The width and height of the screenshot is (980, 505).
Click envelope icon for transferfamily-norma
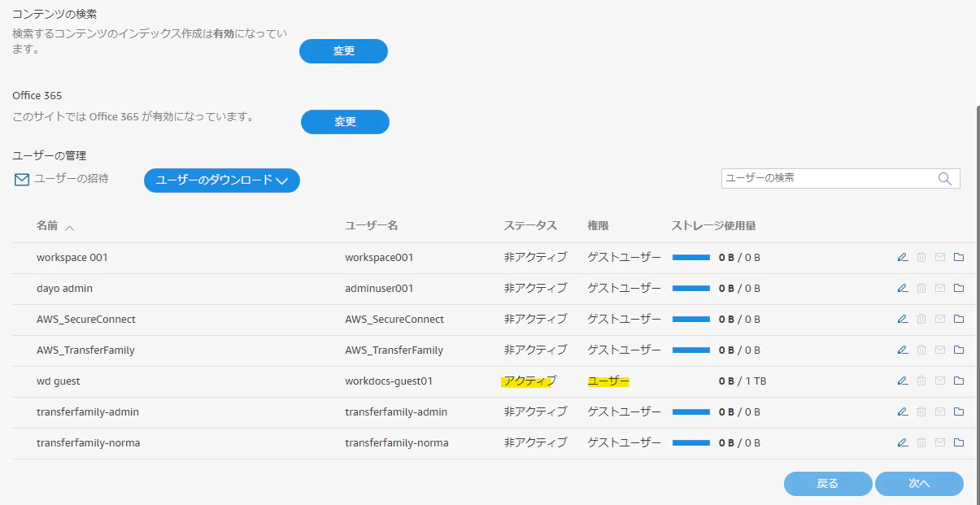pos(940,442)
